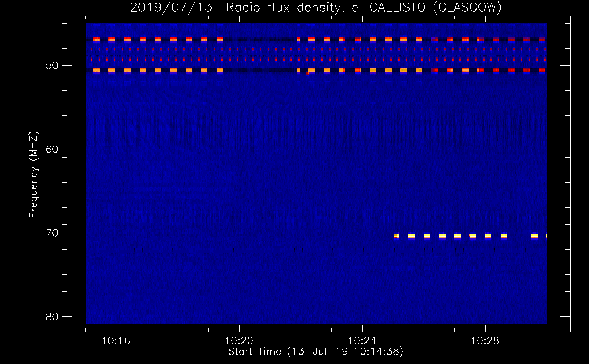589x364 pixels.
Task: Click the 80 frequency axis label
Action: [x=52, y=317]
